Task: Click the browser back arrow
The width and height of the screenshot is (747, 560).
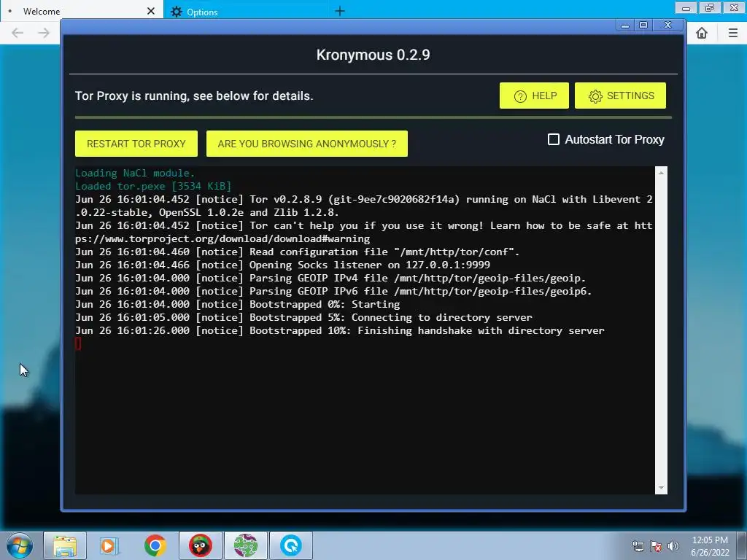Action: tap(18, 33)
